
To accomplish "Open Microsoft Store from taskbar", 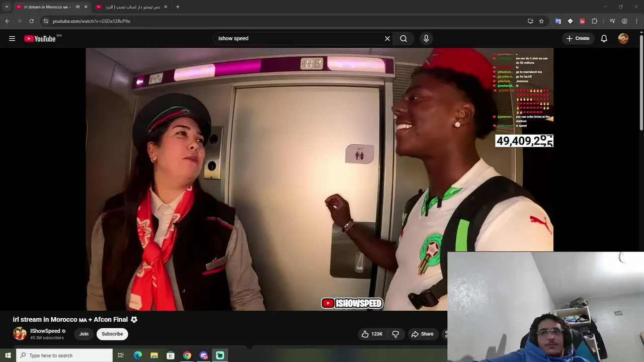I will [x=171, y=355].
